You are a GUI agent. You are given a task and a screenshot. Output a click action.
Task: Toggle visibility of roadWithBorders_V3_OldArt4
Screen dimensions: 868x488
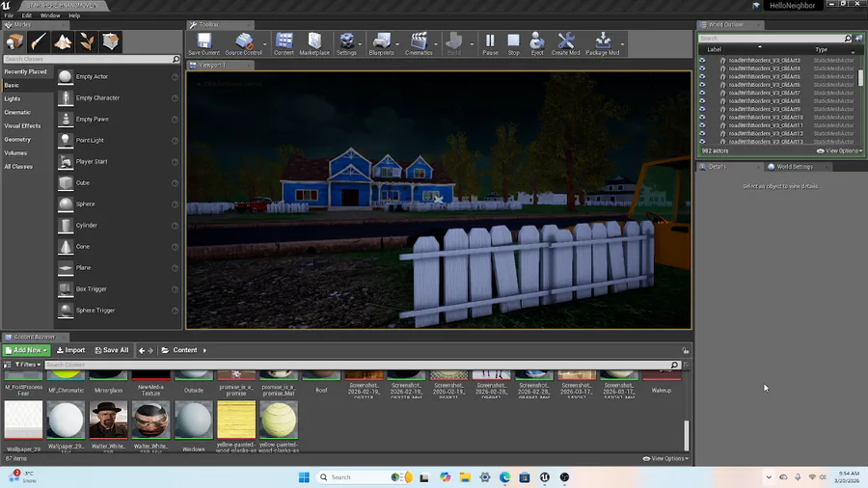[x=702, y=68]
